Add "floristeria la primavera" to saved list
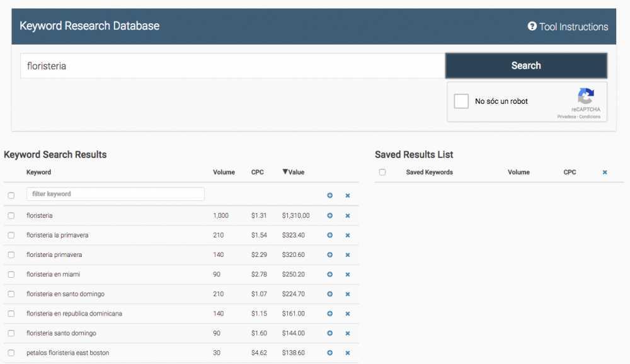Image resolution: width=630 pixels, height=364 pixels. (329, 235)
